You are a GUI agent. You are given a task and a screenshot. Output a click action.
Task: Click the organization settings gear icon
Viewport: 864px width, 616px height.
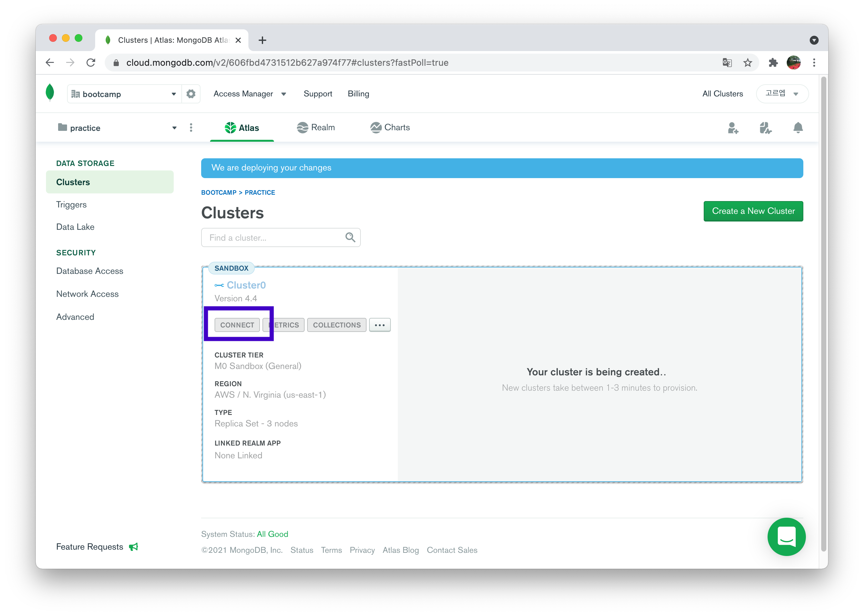[191, 94]
